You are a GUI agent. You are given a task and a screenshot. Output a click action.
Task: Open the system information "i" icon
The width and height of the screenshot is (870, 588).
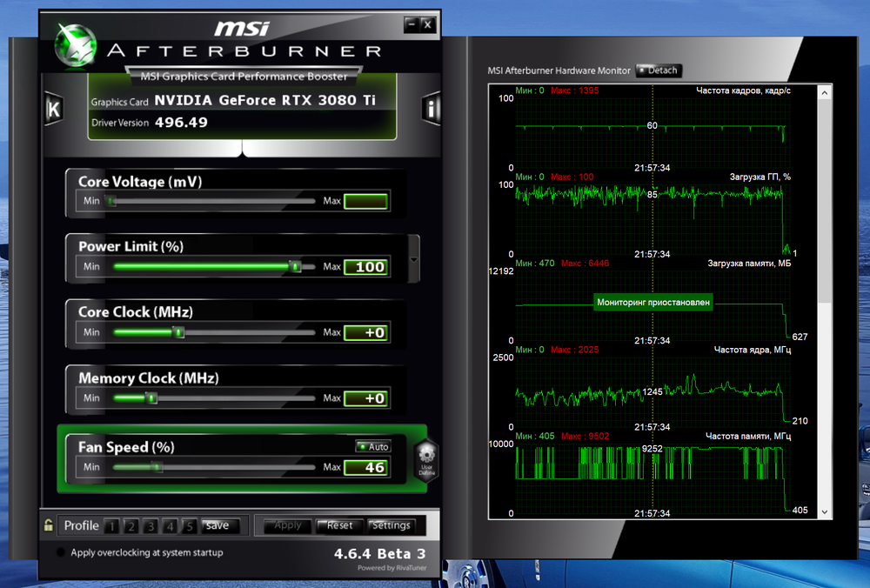pyautogui.click(x=432, y=109)
